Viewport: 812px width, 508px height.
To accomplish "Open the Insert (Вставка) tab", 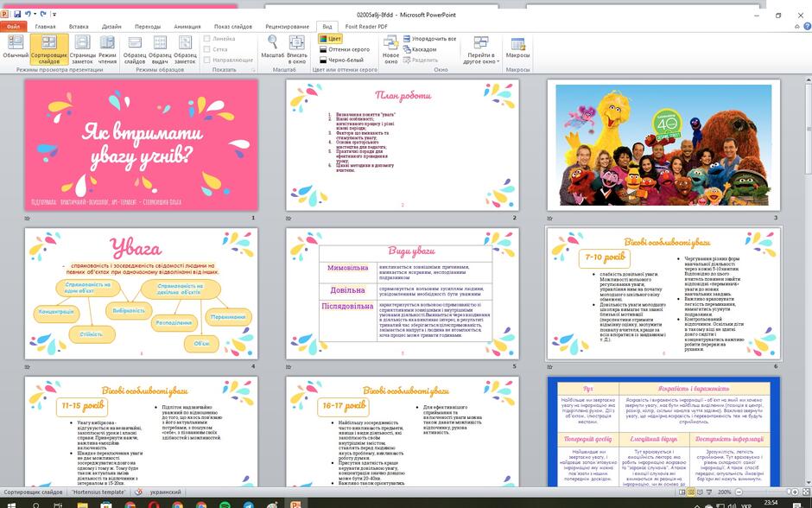I will (x=79, y=27).
